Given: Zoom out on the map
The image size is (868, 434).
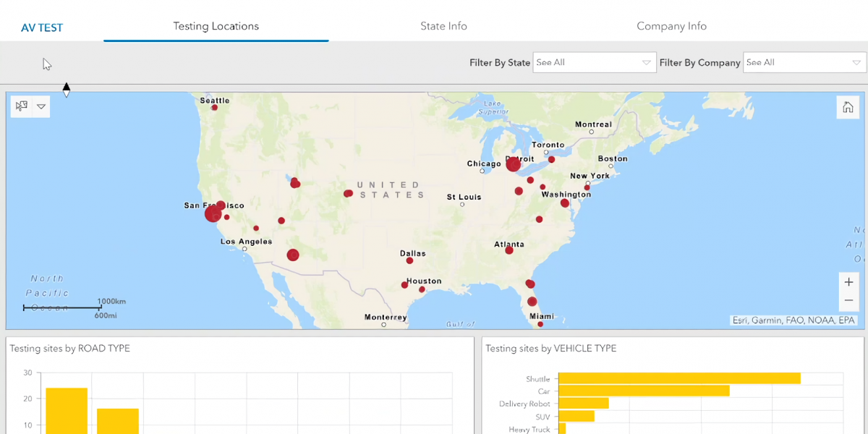Looking at the screenshot, I should point(848,300).
